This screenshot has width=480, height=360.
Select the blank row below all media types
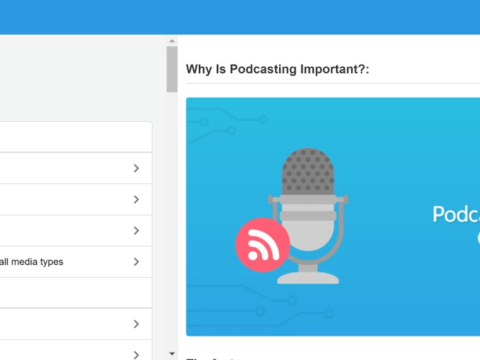[x=76, y=293]
